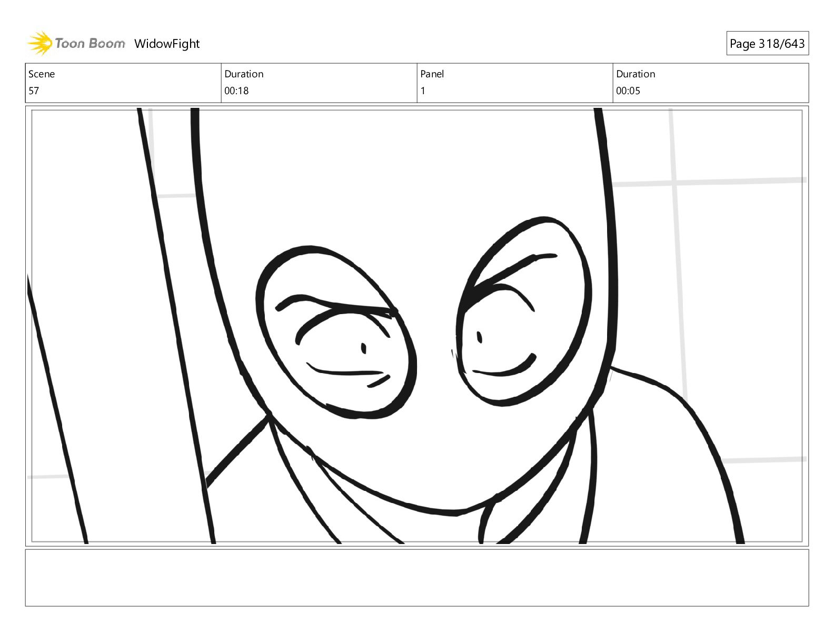The image size is (834, 644).
Task: Select the scene duration value 00:18
Action: (236, 91)
